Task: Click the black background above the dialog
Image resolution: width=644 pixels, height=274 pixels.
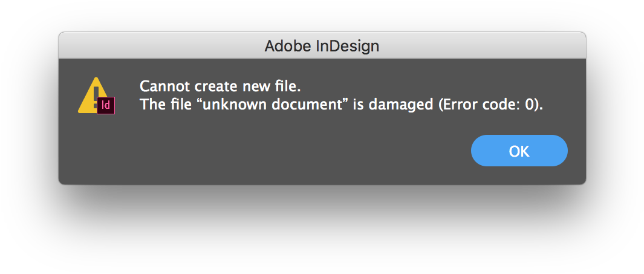Action: pos(322,15)
